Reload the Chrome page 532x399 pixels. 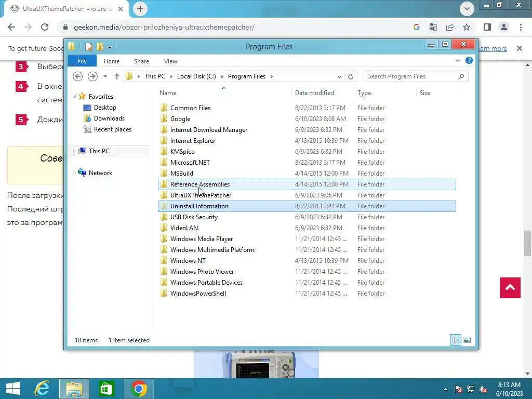pos(45,27)
